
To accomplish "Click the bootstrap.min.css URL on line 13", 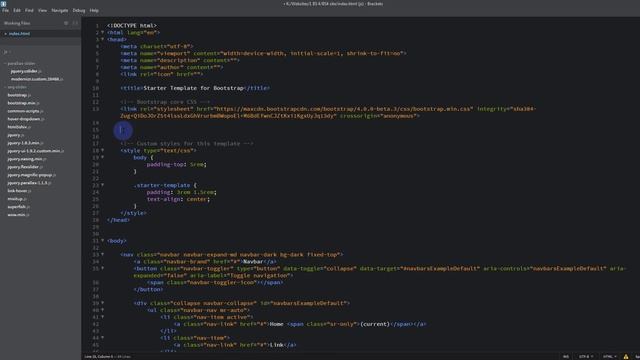I will click(x=343, y=109).
